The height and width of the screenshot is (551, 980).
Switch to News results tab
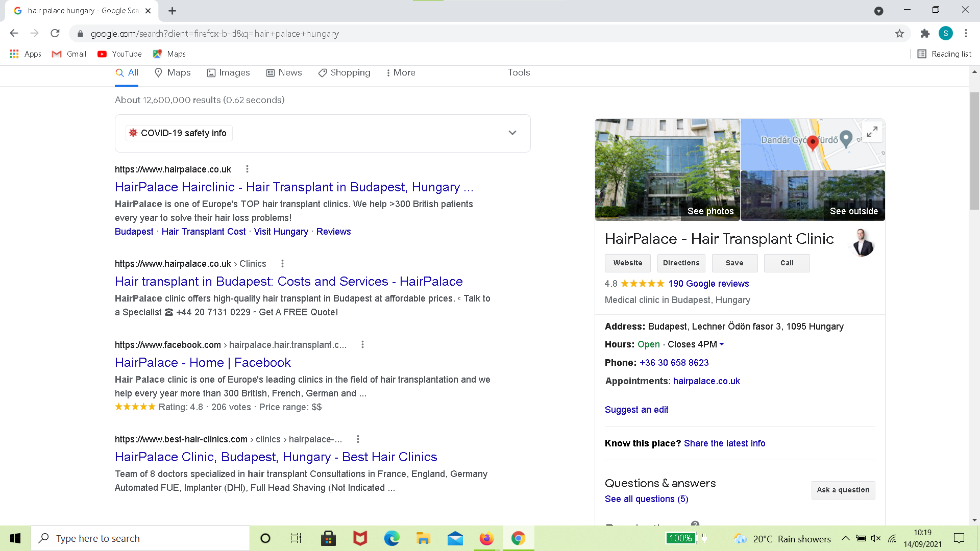[284, 72]
